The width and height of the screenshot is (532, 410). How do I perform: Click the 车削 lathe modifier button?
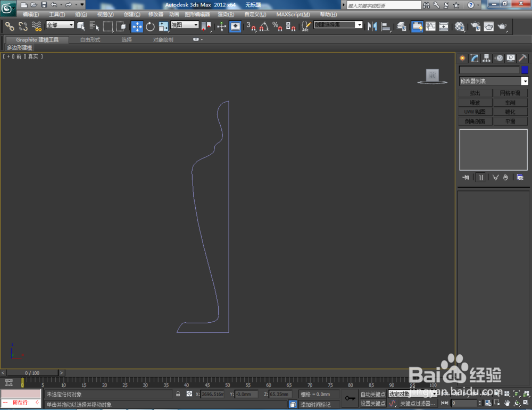[x=510, y=103]
